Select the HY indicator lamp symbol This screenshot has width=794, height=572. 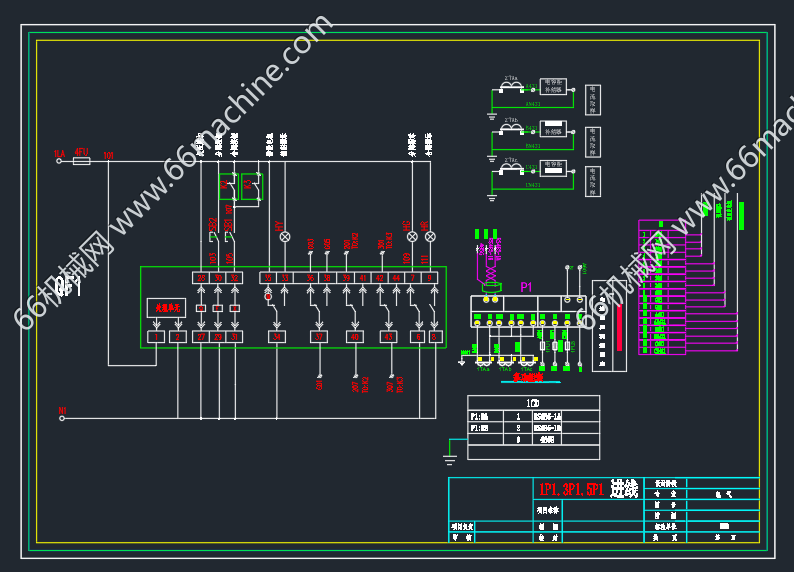click(x=285, y=237)
